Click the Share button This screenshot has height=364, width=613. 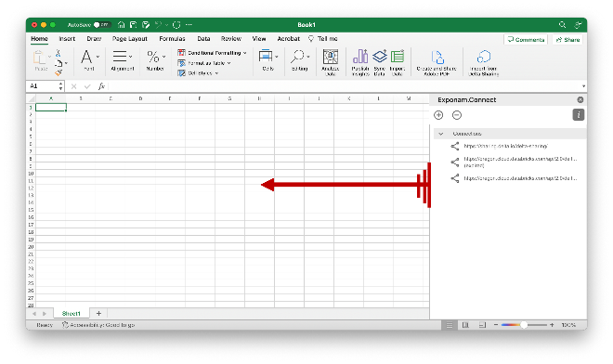[x=567, y=40]
